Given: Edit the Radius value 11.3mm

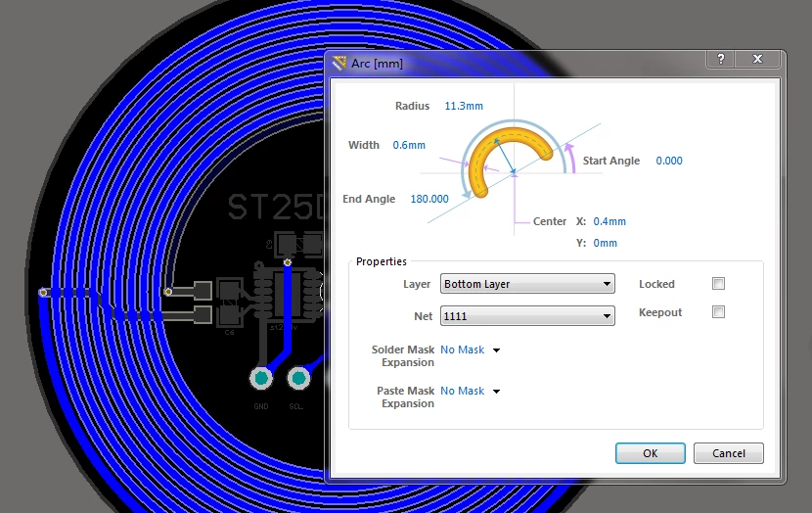Looking at the screenshot, I should (464, 106).
